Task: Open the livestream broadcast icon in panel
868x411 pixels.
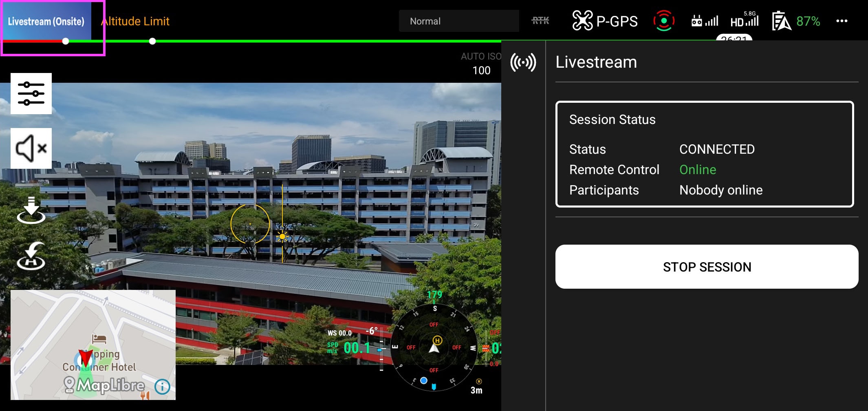Action: pos(523,62)
